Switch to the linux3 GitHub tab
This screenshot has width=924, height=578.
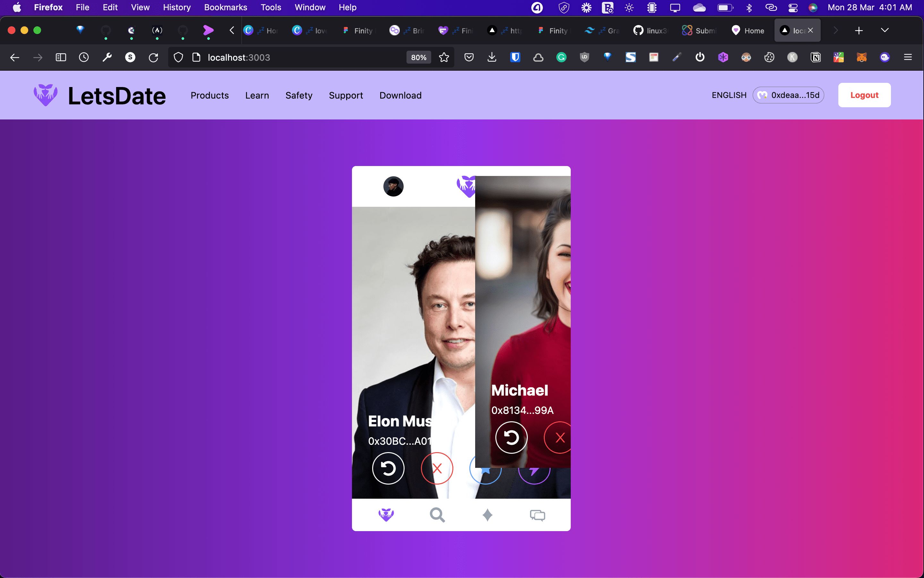click(x=650, y=31)
